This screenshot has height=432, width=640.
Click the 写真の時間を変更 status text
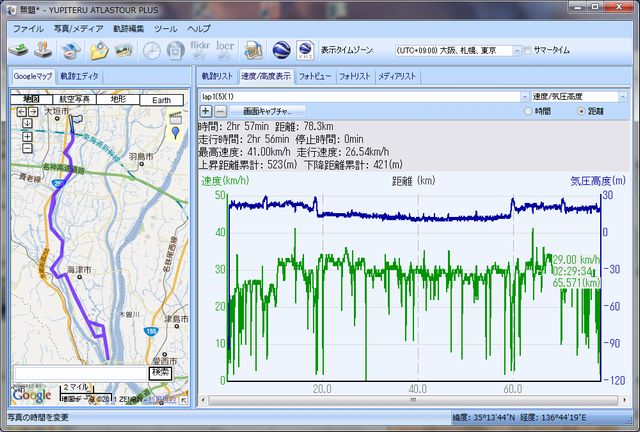[38, 418]
